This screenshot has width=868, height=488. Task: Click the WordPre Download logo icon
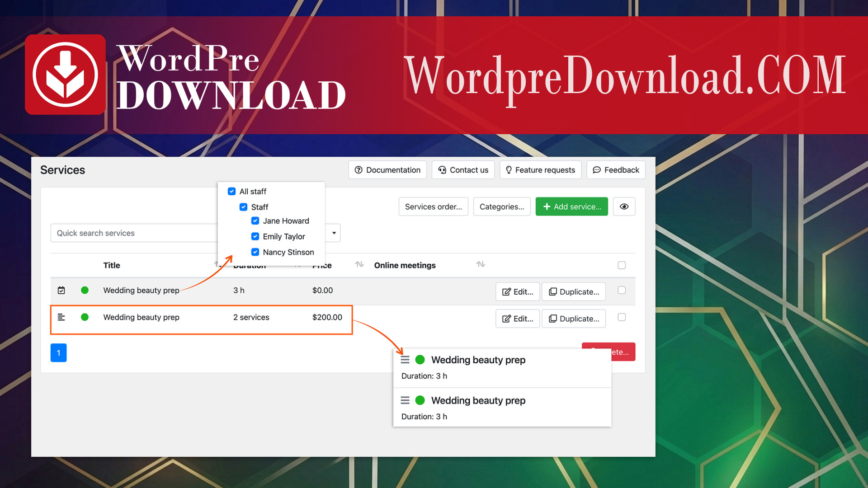click(x=66, y=75)
